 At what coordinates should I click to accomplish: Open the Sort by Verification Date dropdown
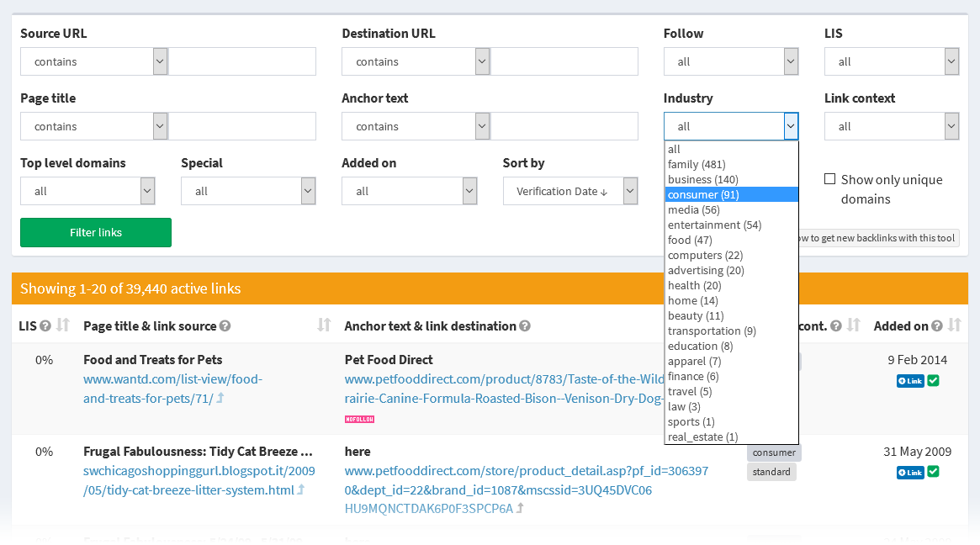click(x=570, y=191)
